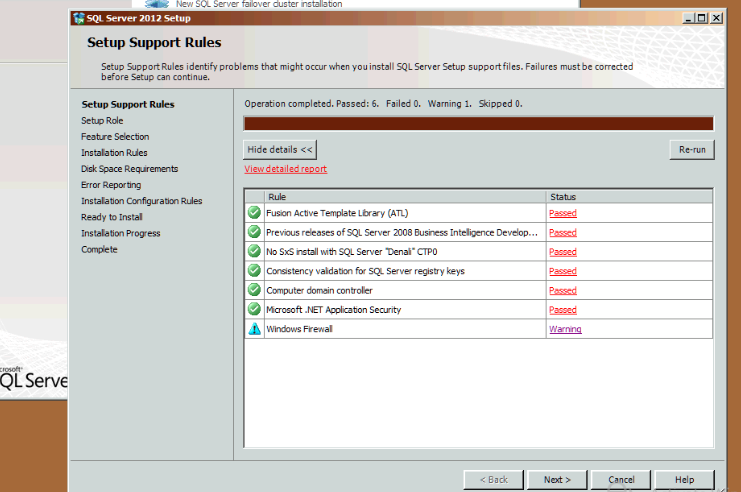Image resolution: width=741 pixels, height=492 pixels.
Task: Select Microsoft .NET Application Security rule text
Action: (333, 310)
